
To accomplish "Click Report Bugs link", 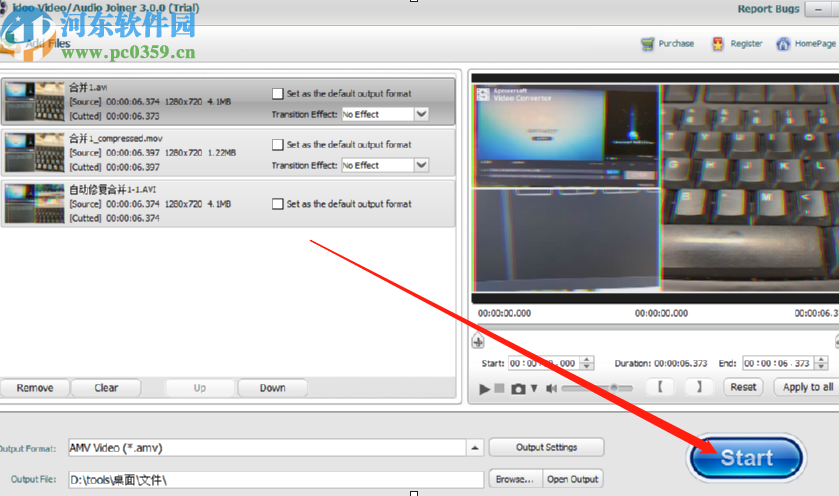I will (768, 9).
